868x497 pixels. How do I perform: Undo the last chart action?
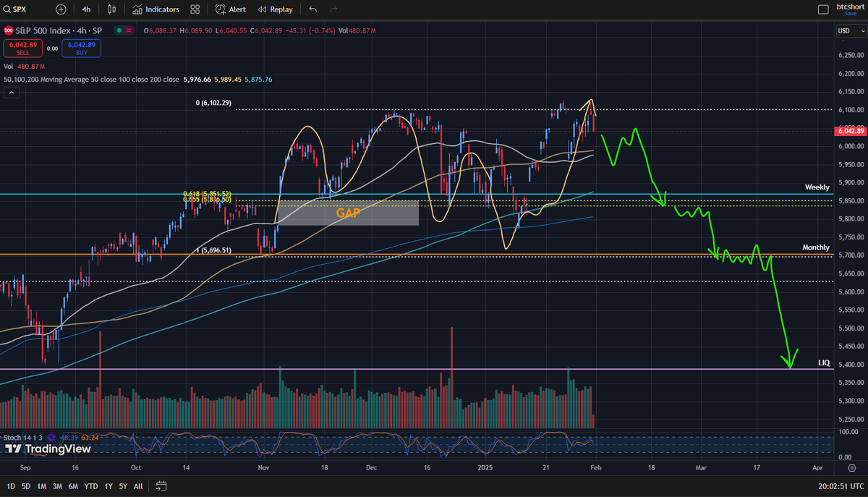coord(312,9)
